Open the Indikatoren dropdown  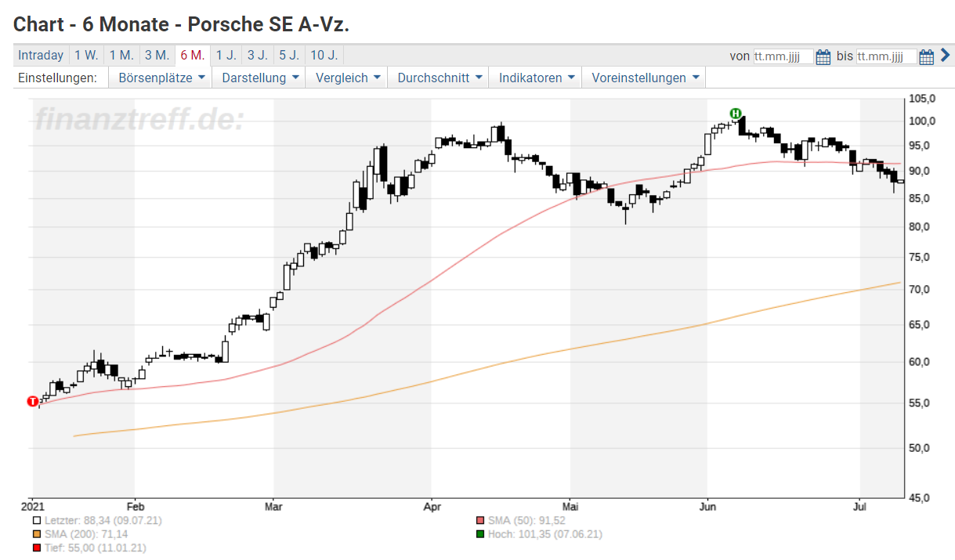pos(537,78)
